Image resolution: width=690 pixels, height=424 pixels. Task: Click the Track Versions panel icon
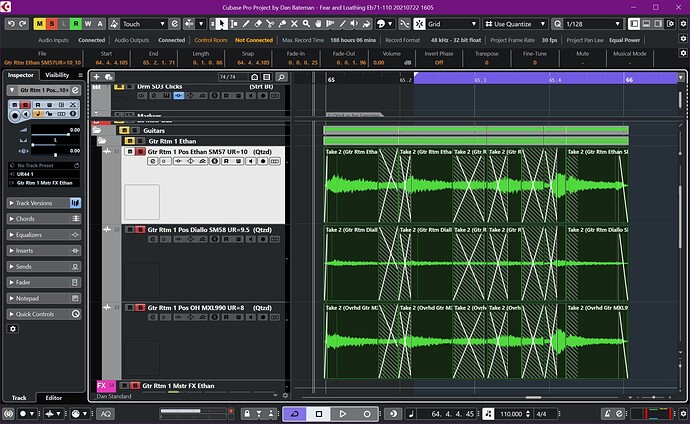[75, 203]
